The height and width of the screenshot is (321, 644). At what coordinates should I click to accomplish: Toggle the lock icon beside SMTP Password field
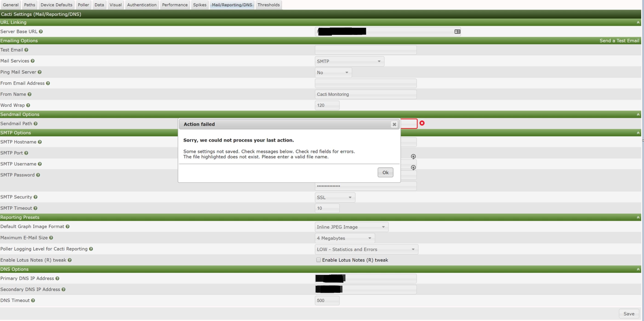click(x=413, y=167)
